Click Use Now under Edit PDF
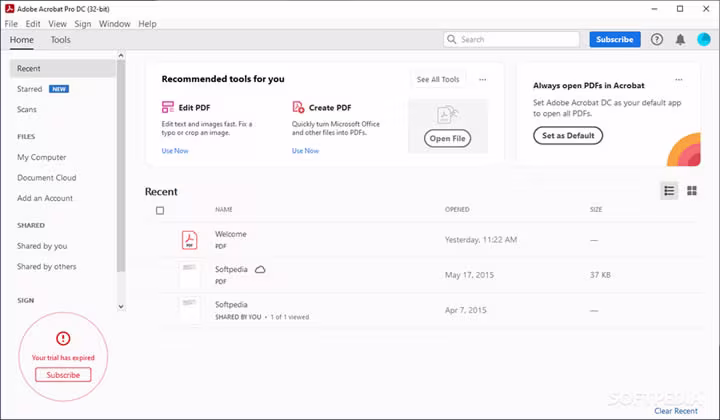This screenshot has width=720, height=420. click(175, 151)
